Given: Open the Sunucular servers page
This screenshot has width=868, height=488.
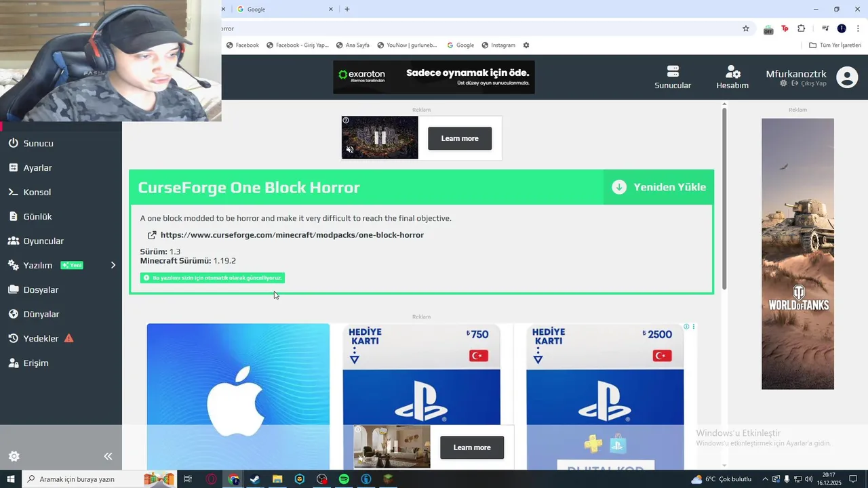Looking at the screenshot, I should click(x=673, y=77).
